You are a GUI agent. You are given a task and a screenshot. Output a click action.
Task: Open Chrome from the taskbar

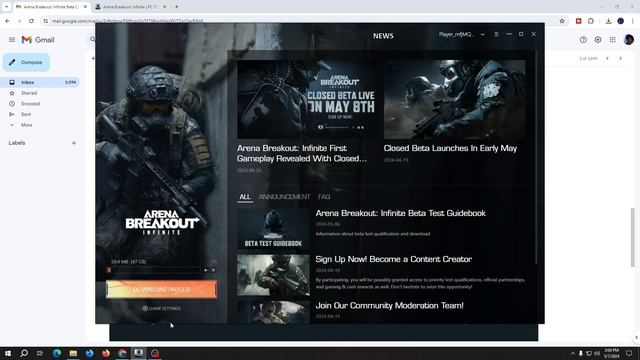[x=122, y=353]
